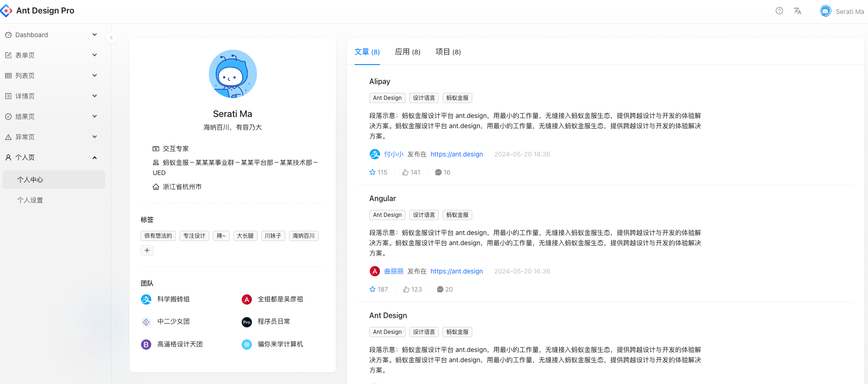Open the Alipay article title

[x=379, y=81]
